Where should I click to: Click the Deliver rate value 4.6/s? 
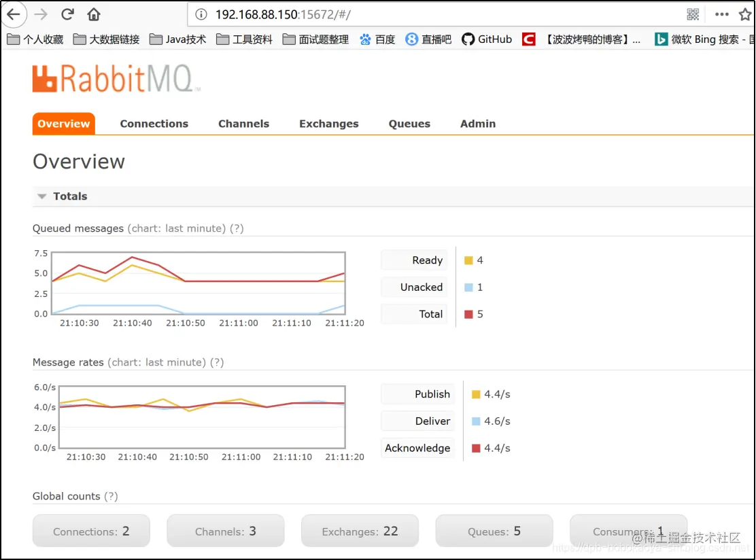coord(497,421)
